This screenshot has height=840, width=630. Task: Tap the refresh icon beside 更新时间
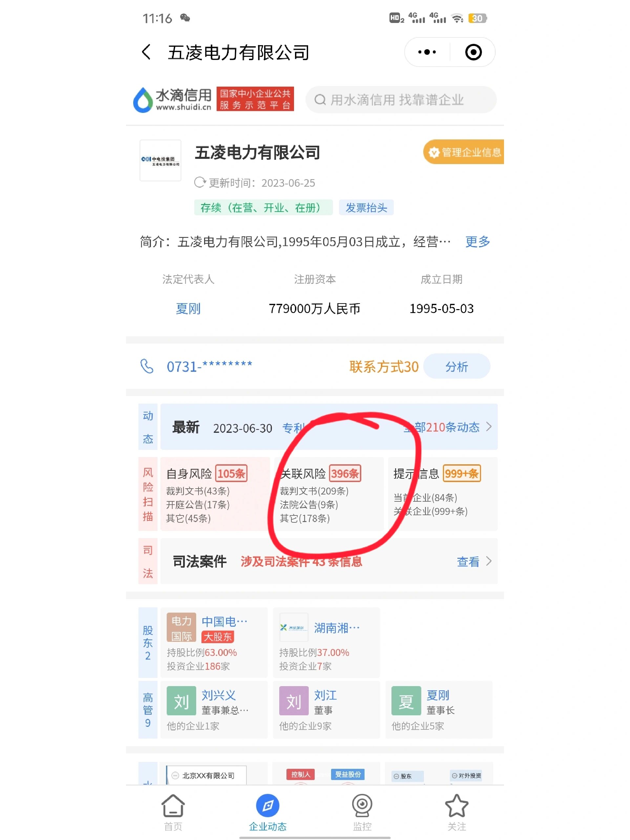(200, 183)
